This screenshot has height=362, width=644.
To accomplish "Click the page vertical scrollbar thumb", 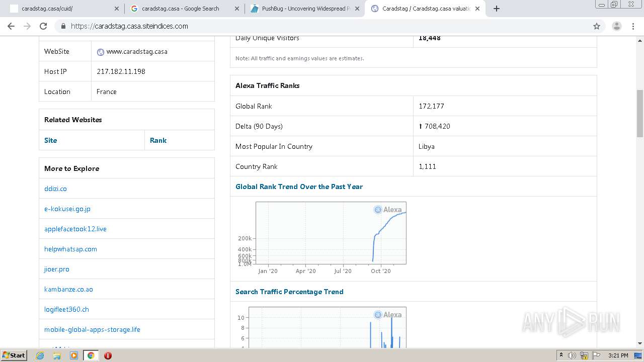I will click(640, 114).
